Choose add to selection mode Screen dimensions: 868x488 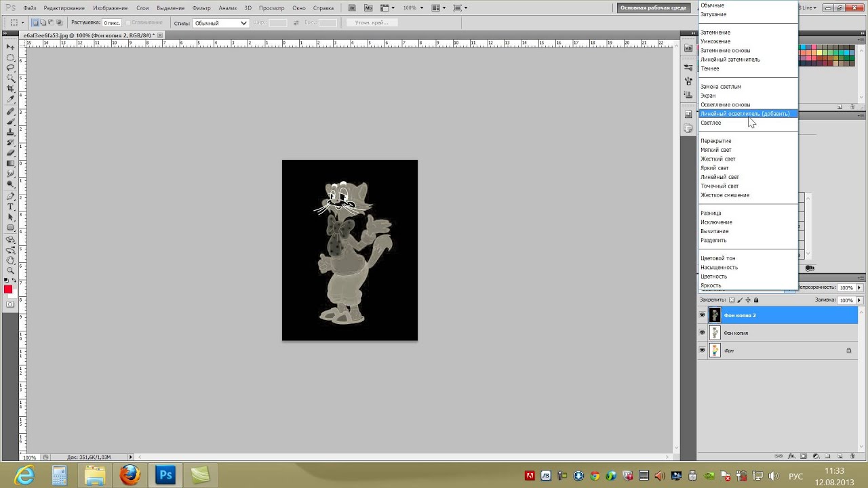43,23
